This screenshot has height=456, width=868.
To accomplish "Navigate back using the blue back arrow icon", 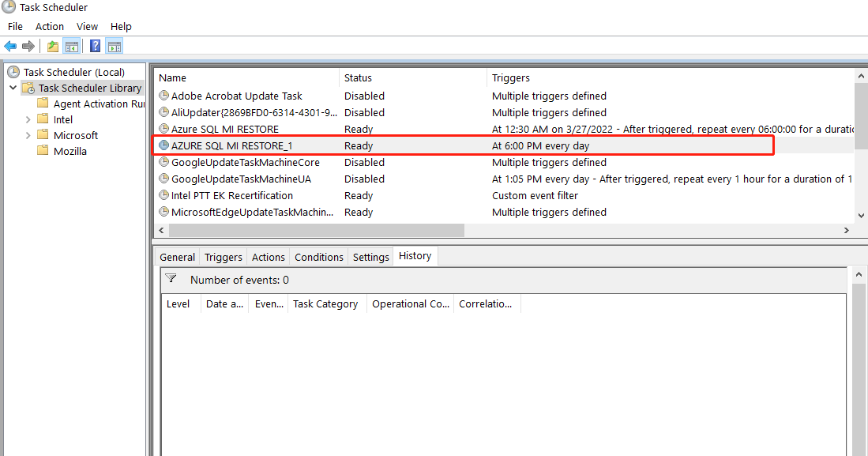I will coord(10,46).
